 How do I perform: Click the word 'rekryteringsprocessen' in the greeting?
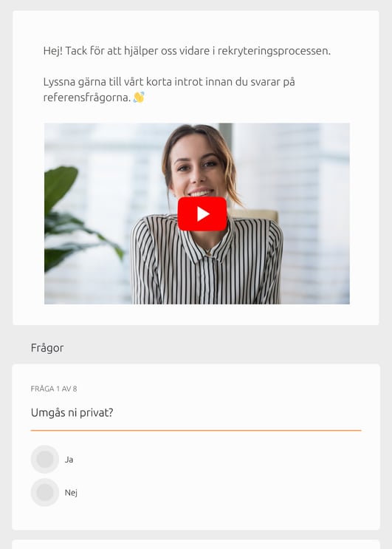(x=274, y=51)
